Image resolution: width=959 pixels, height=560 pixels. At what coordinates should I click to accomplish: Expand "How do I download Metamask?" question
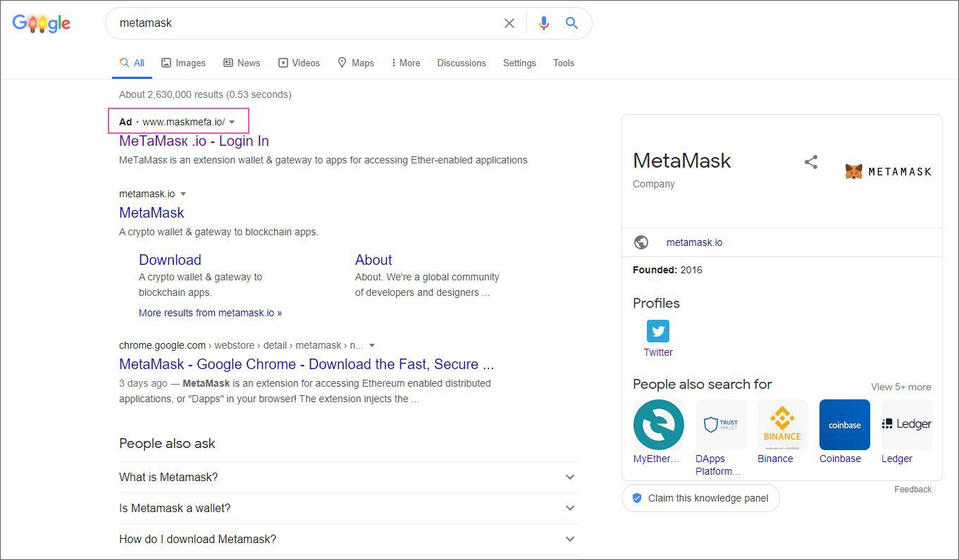click(349, 539)
